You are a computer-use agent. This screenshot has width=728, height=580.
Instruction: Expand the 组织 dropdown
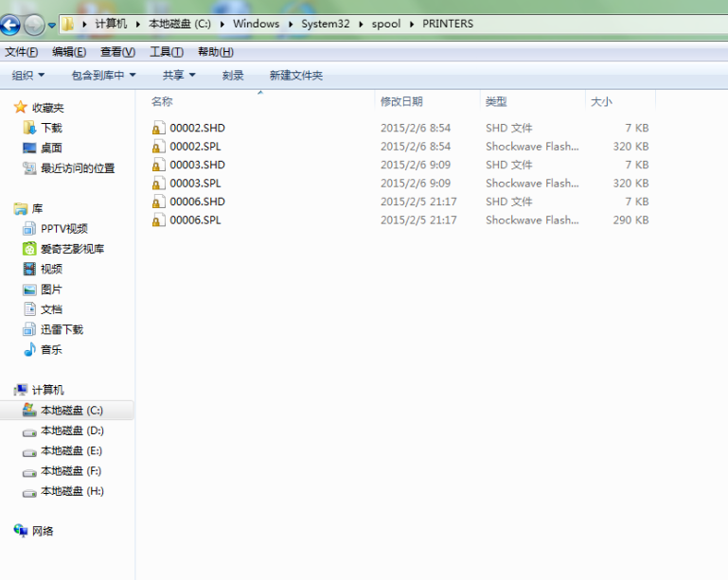click(27, 75)
